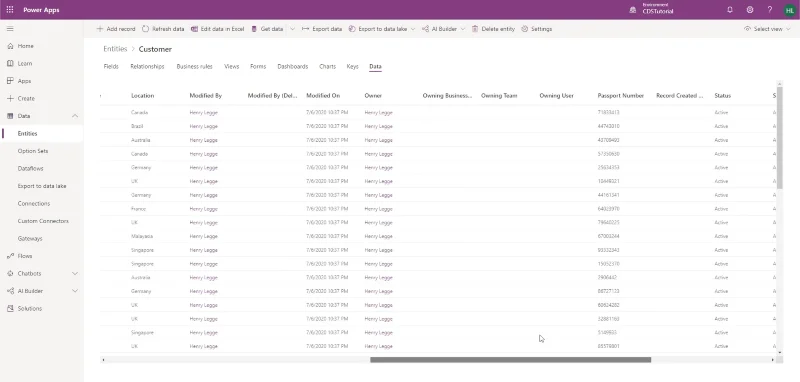Open Dataflows in sidebar

coord(31,168)
